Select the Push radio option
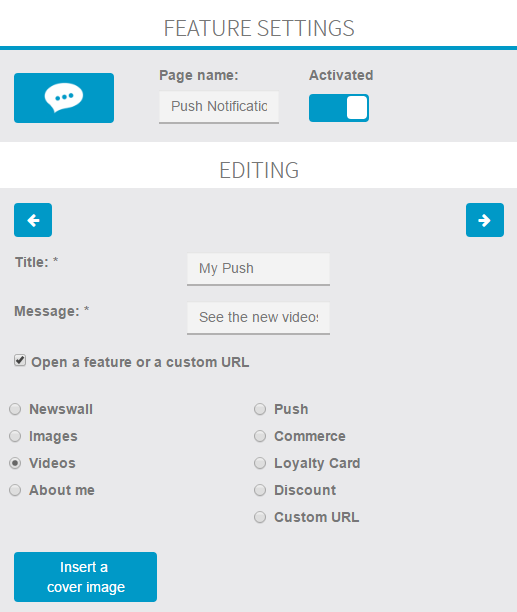The height and width of the screenshot is (612, 517). coord(260,409)
